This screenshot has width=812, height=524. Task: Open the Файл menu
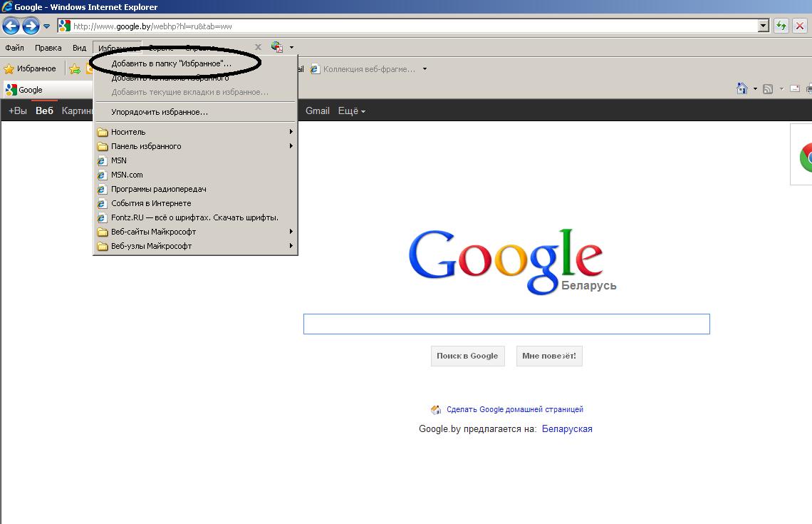14,48
